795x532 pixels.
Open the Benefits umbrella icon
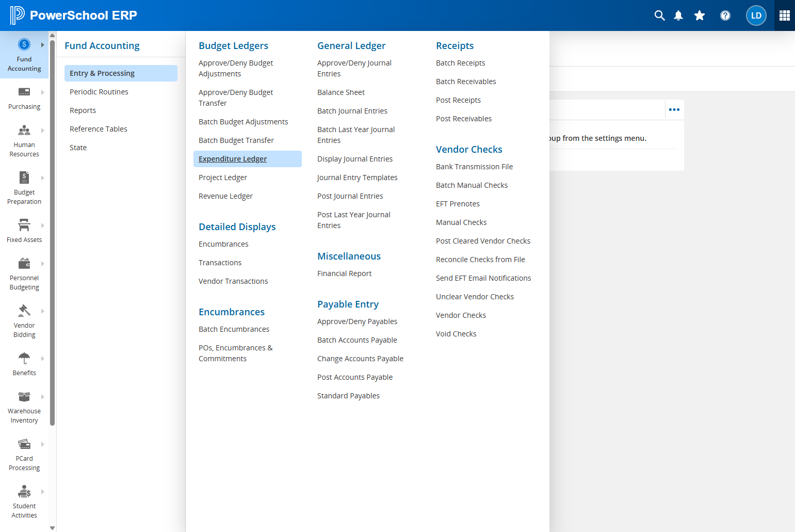[24, 358]
